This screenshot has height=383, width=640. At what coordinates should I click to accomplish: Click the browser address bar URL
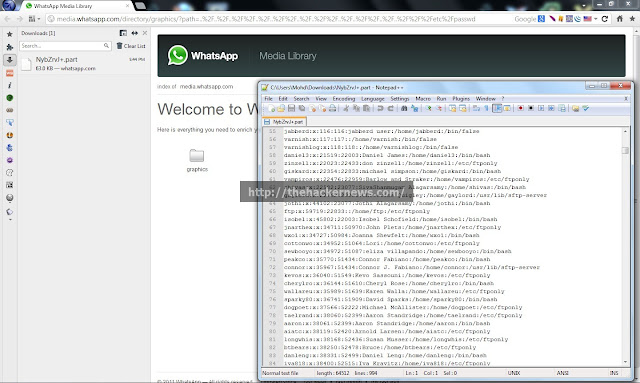click(265, 19)
